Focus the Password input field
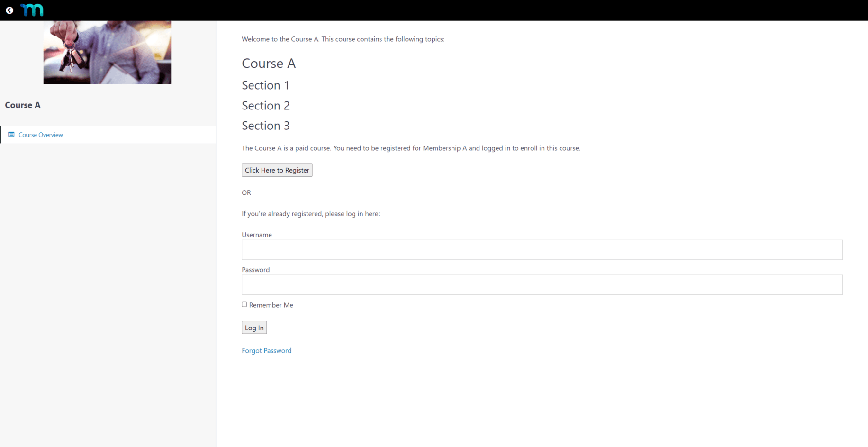The height and width of the screenshot is (447, 868). click(x=542, y=285)
